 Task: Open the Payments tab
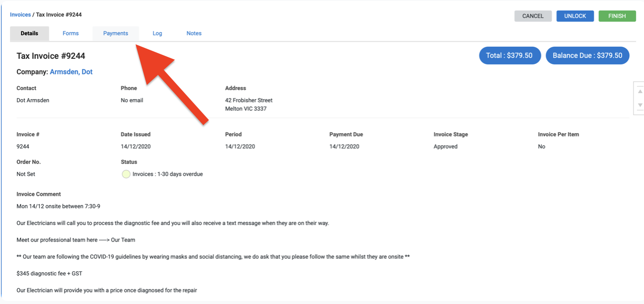(x=115, y=34)
